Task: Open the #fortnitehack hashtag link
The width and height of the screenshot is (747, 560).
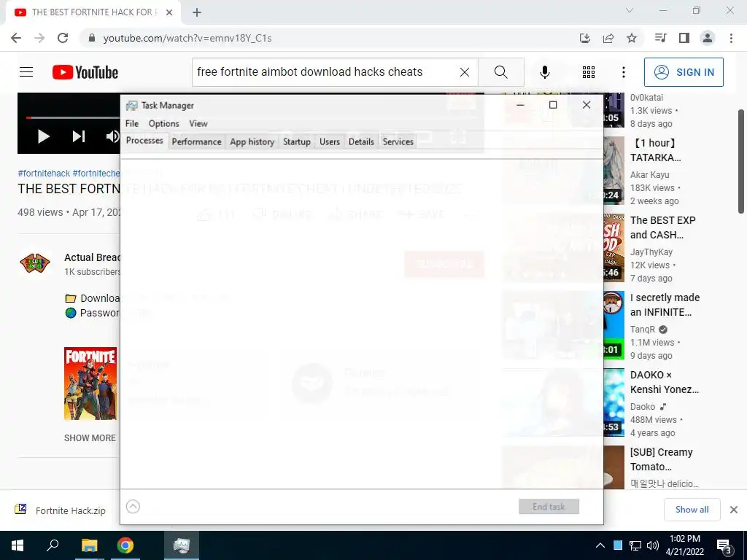Action: click(x=44, y=174)
